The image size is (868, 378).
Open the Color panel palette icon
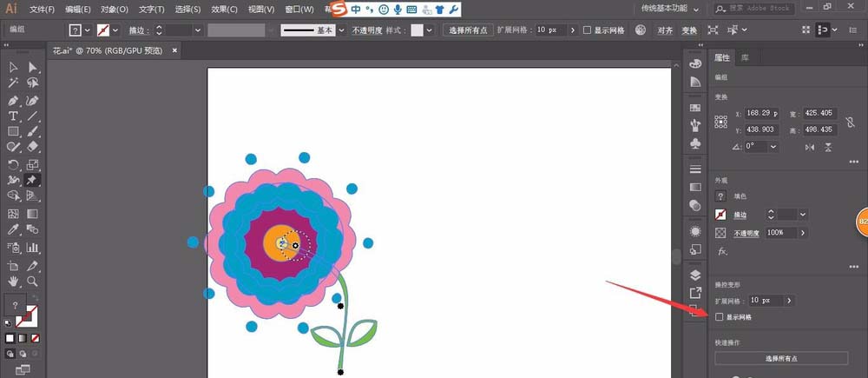[695, 63]
